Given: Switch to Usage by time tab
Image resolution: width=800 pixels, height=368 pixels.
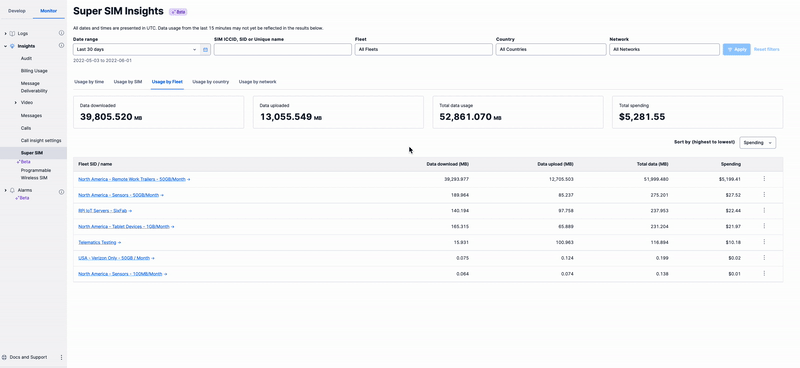Looking at the screenshot, I should [89, 82].
